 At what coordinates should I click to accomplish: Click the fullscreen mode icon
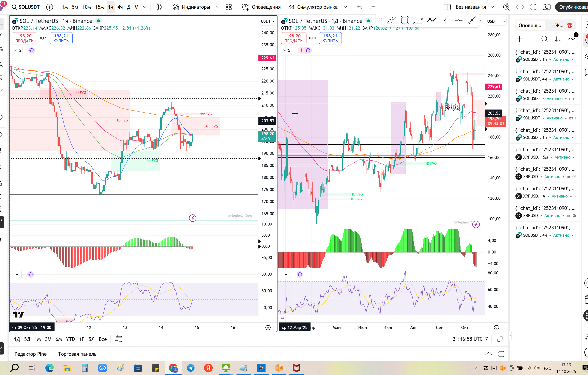click(533, 7)
